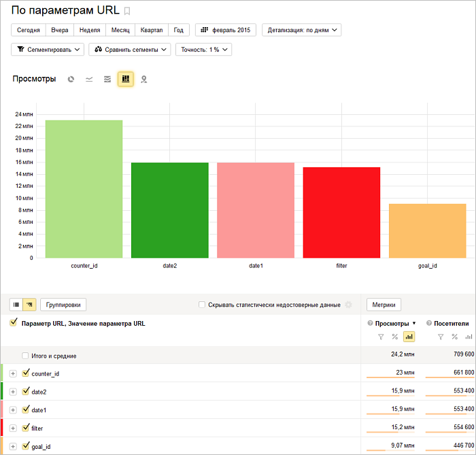Click the 23 млн views value
Screen dimensions: 476x455
405,373
